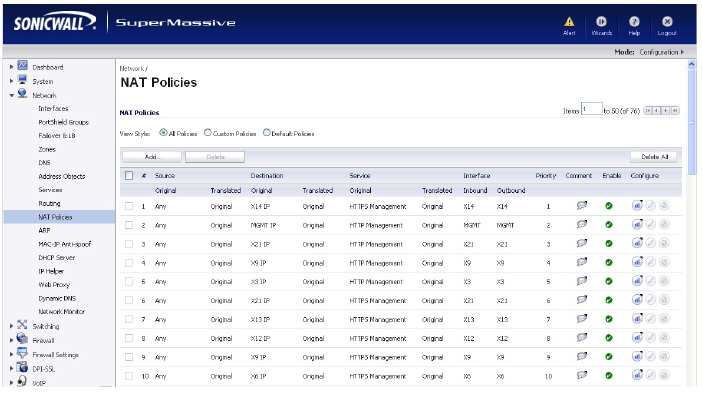Open Address Objects page

[x=62, y=176]
